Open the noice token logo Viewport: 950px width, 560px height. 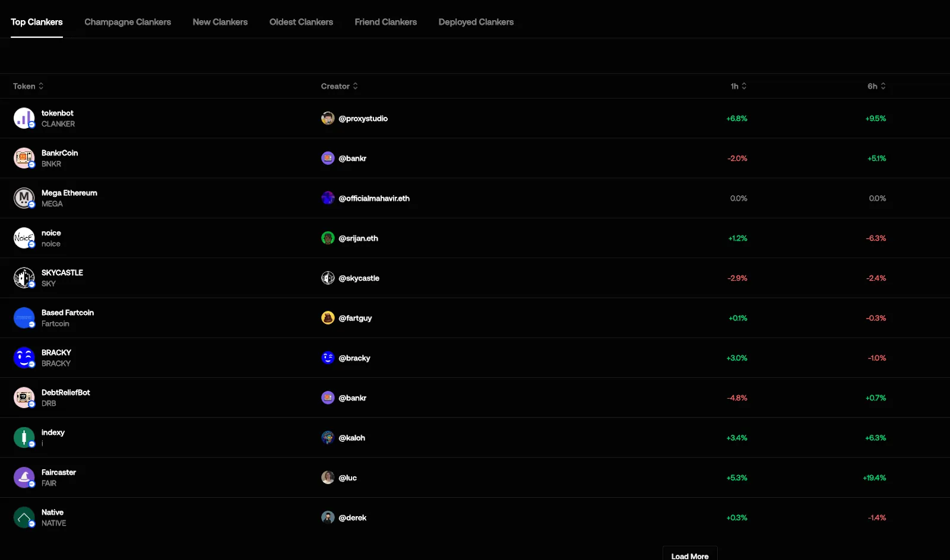24,238
